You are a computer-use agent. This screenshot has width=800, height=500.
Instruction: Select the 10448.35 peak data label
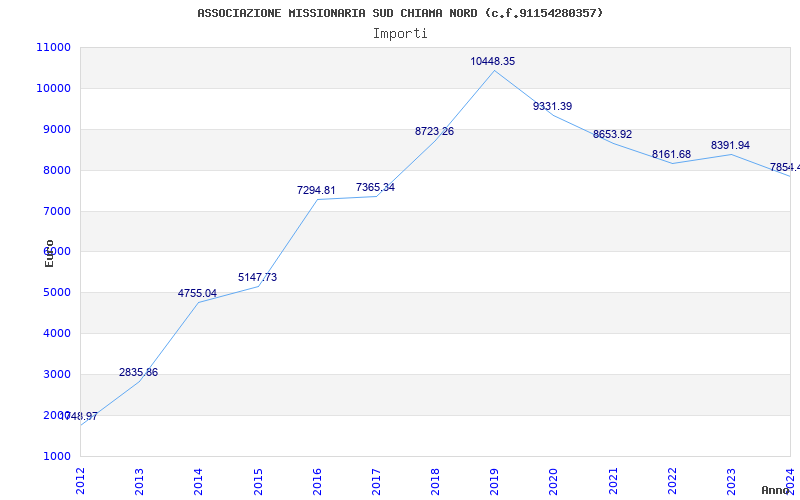(492, 61)
